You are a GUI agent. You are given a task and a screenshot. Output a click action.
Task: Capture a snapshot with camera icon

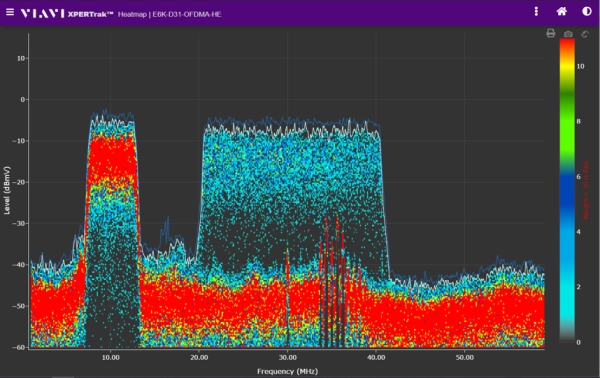(x=568, y=34)
